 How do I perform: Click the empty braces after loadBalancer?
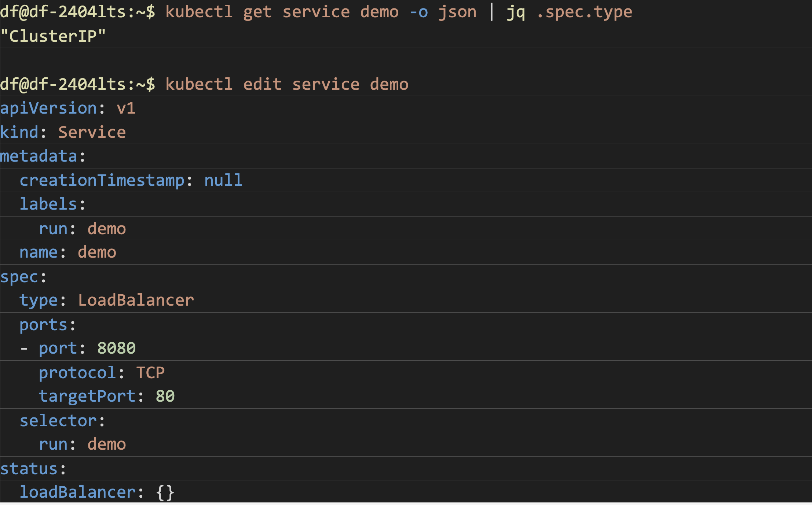click(x=165, y=492)
